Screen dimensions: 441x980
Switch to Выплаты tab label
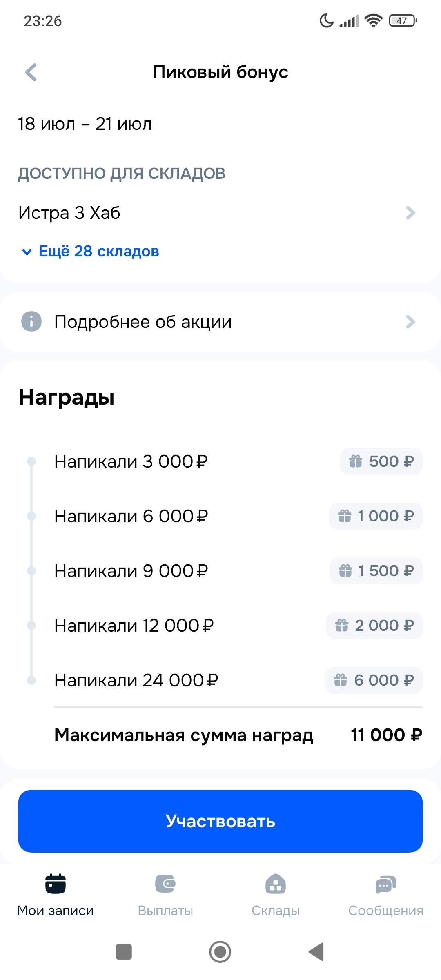[165, 911]
